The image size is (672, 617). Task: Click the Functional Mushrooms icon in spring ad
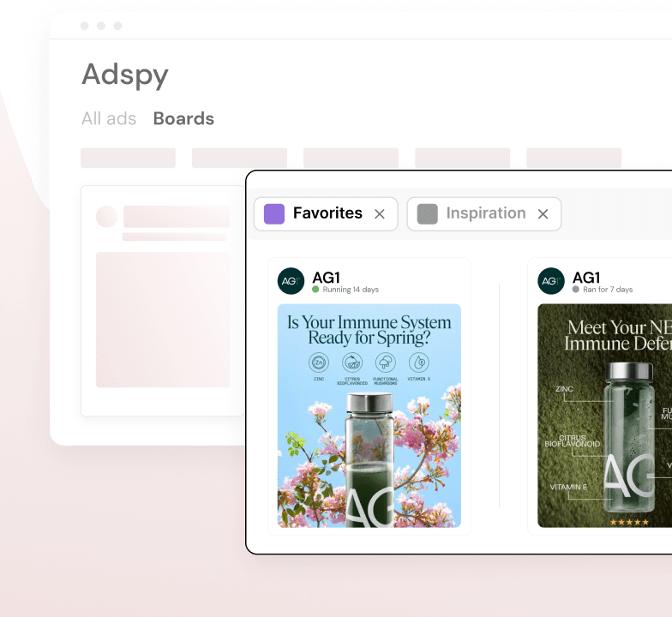[x=386, y=362]
